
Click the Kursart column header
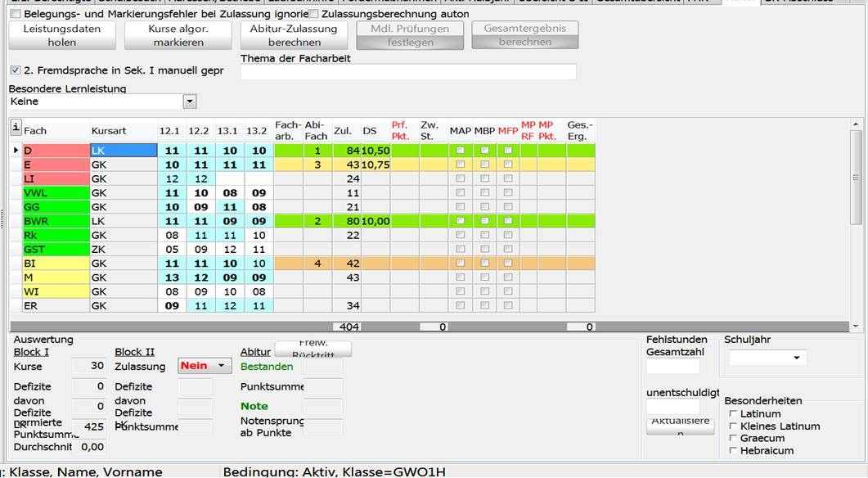point(124,131)
